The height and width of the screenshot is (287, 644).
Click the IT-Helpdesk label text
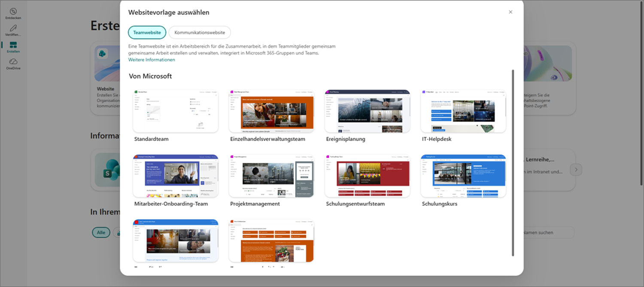[437, 139]
